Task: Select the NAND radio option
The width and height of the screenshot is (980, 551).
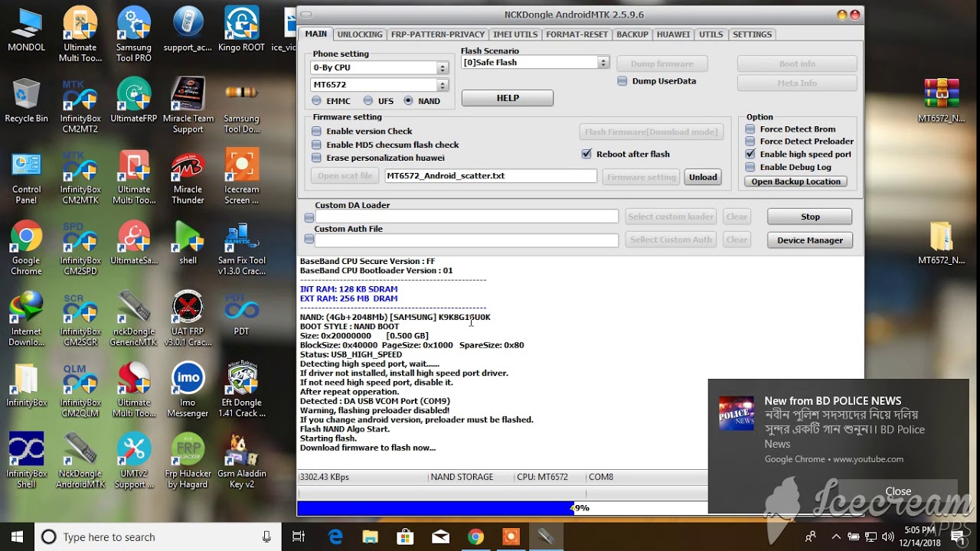Action: (x=408, y=101)
